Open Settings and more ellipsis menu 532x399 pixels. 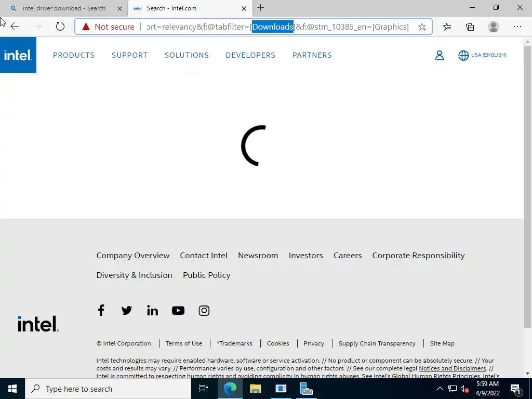coord(517,26)
